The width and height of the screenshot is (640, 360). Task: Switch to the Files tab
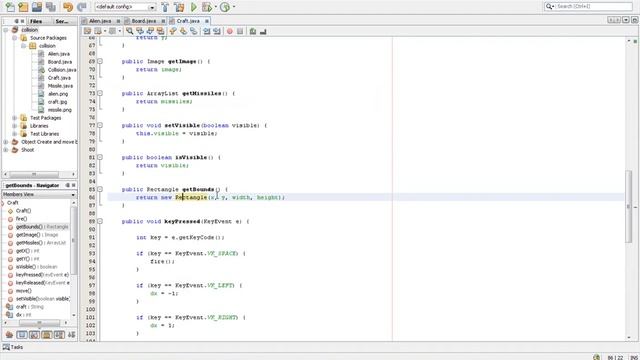point(36,21)
